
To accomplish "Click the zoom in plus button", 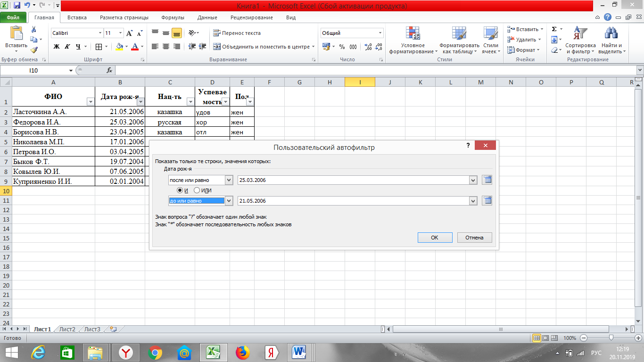I will tap(638, 338).
